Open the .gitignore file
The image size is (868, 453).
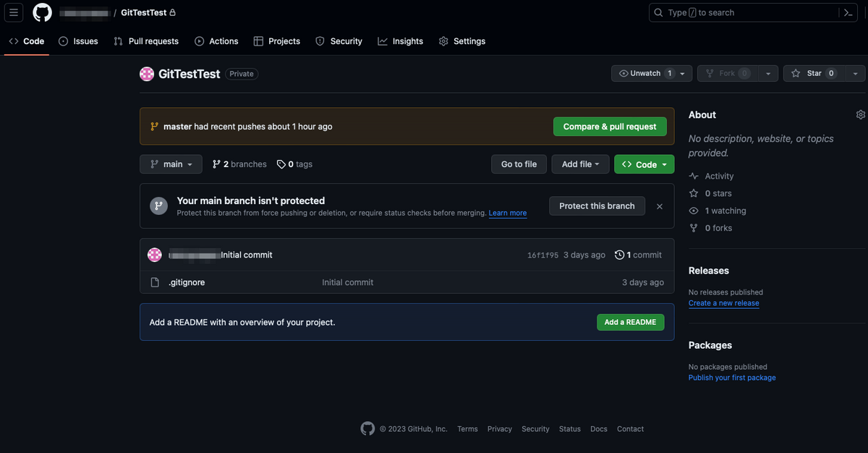[x=187, y=282]
